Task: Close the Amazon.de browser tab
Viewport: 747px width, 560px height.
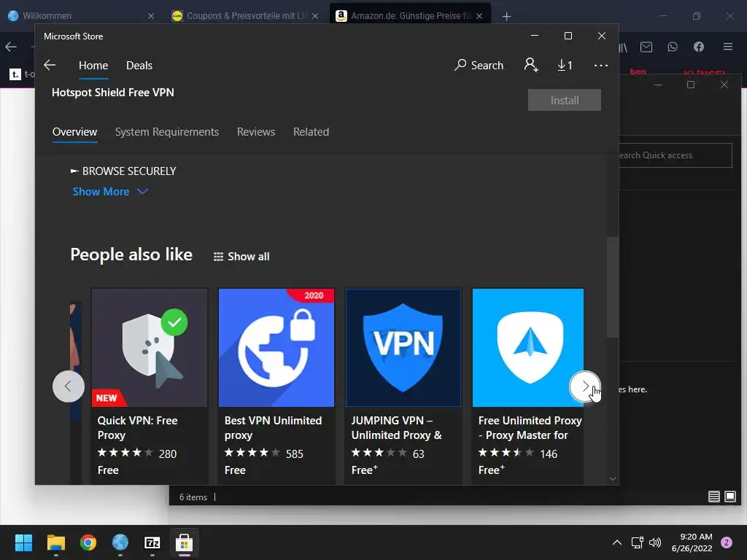Action: (x=479, y=16)
